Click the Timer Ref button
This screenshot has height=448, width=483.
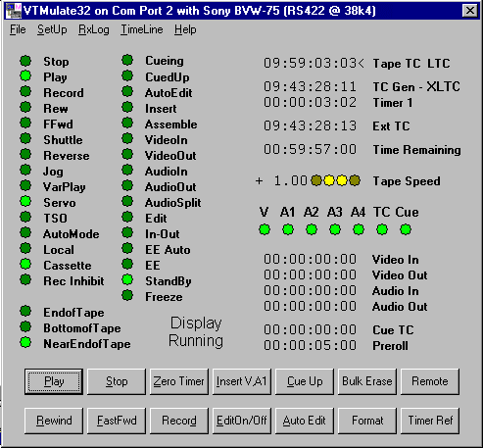pyautogui.click(x=430, y=421)
